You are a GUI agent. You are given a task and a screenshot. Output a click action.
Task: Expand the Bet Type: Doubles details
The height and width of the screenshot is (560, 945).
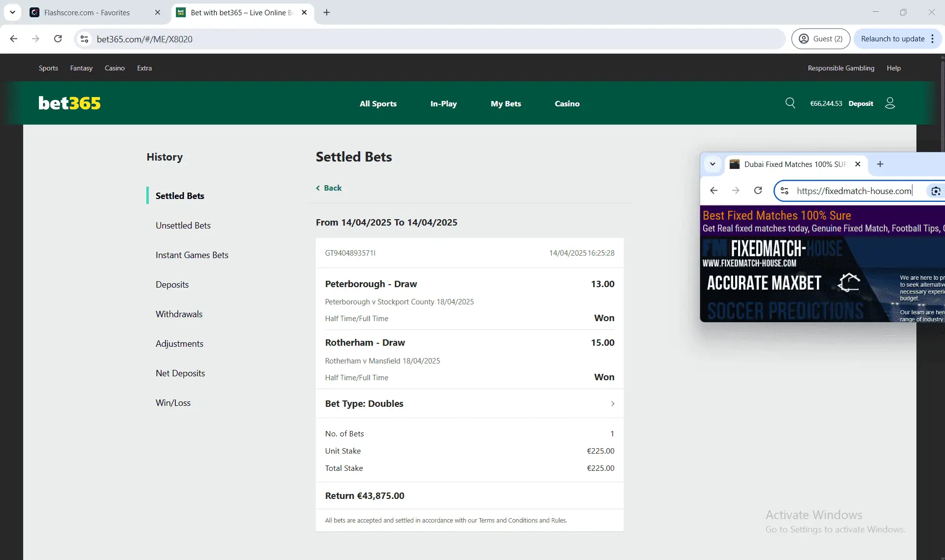612,403
